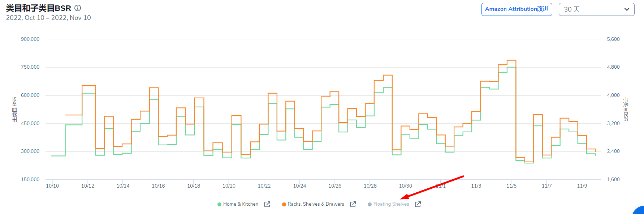
Task: Open external link icon beside Racks, Shelves & Drawers
Action: click(x=353, y=204)
